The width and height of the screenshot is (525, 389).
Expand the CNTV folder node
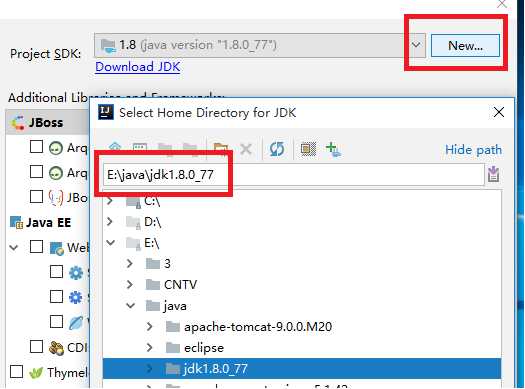pyautogui.click(x=130, y=284)
